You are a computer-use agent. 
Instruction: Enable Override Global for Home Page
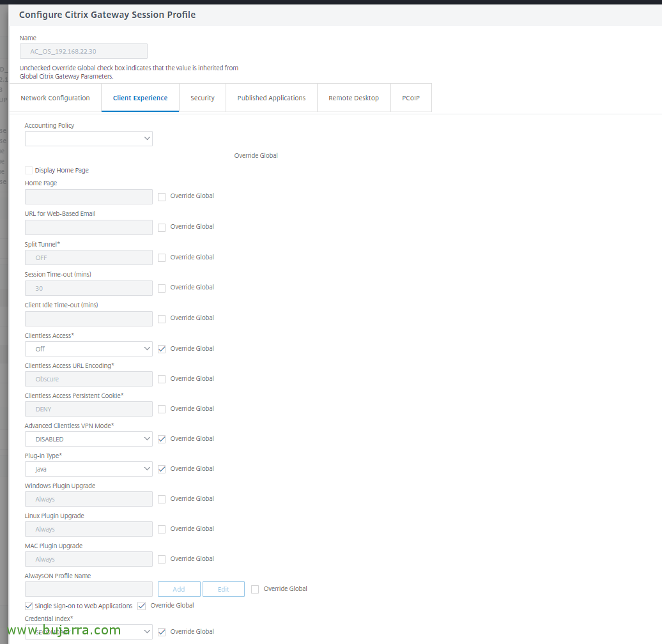tap(162, 197)
